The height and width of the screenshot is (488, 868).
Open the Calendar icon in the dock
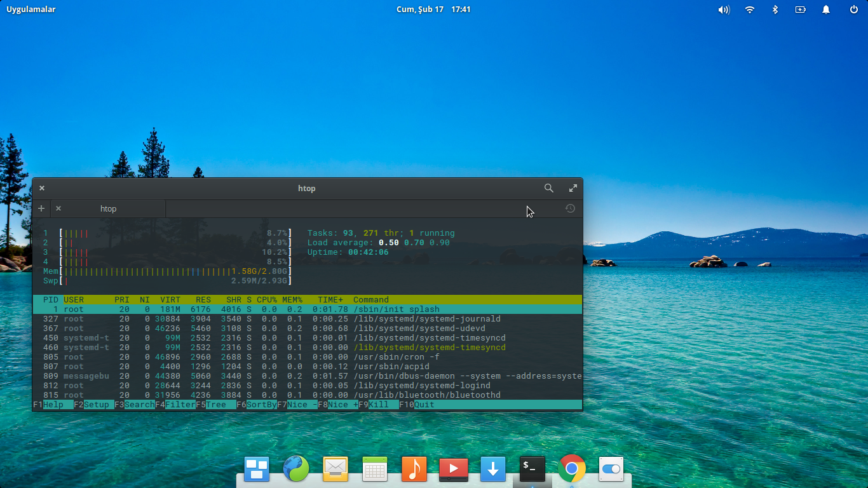375,470
